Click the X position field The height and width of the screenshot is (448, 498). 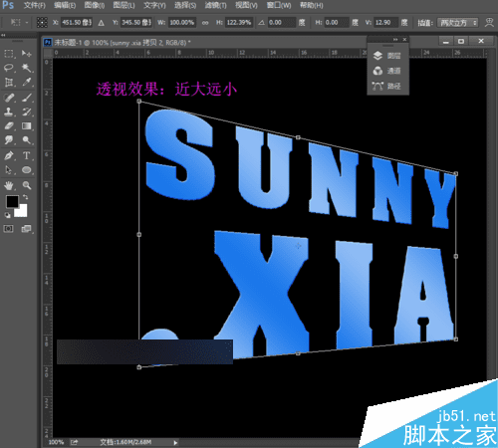(77, 23)
